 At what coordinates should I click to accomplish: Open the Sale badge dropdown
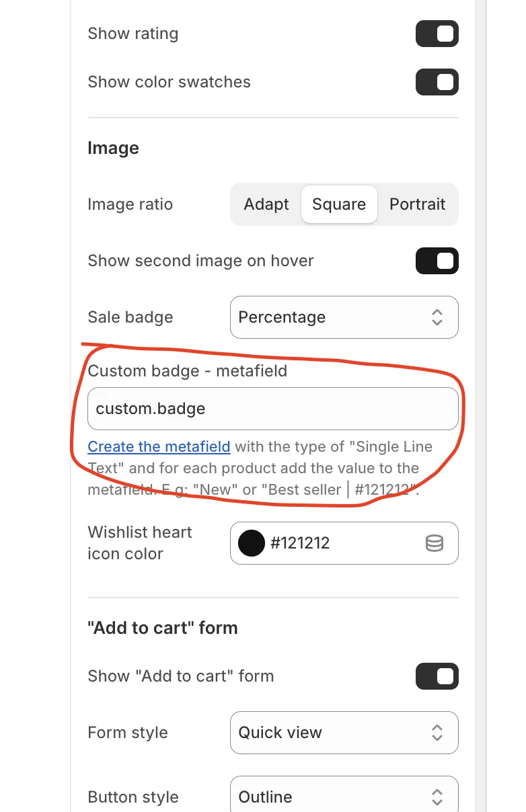coord(344,317)
